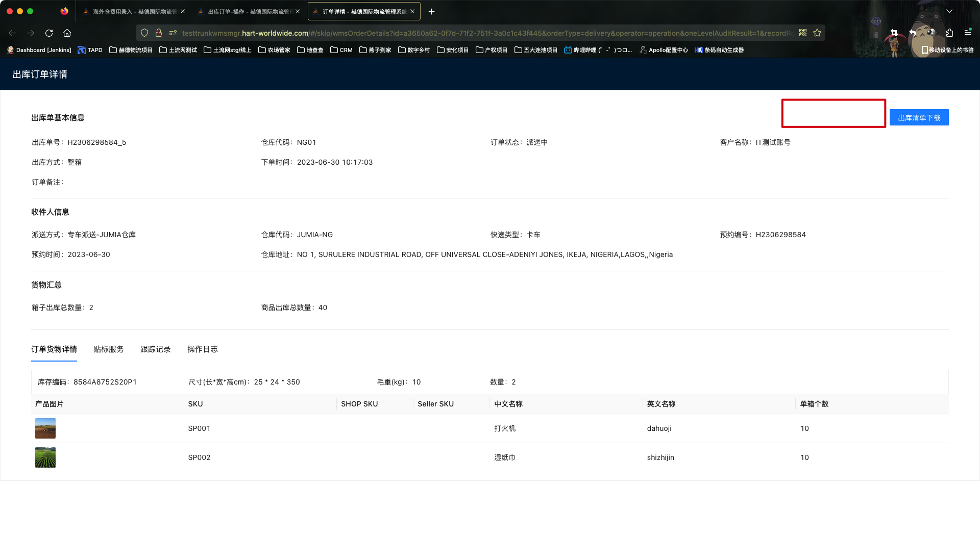Screen dimensions: 980x538
Task: Click the QR code icon in address bar
Action: point(803,33)
